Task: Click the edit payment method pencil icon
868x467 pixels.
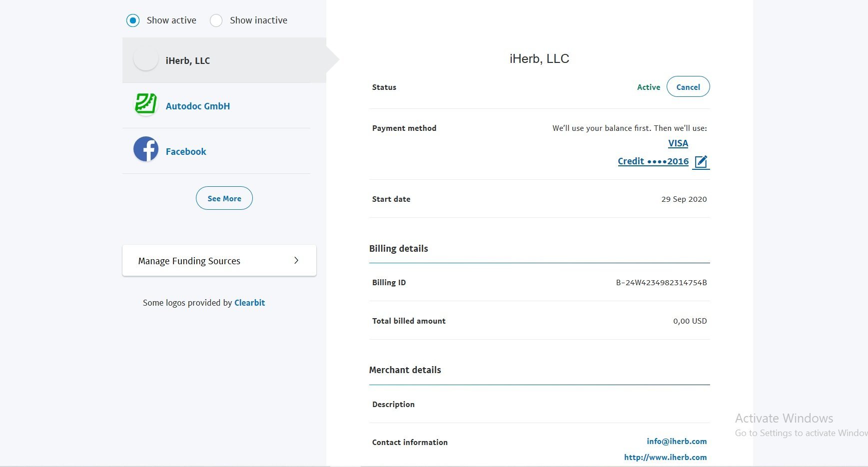Action: [x=701, y=162]
